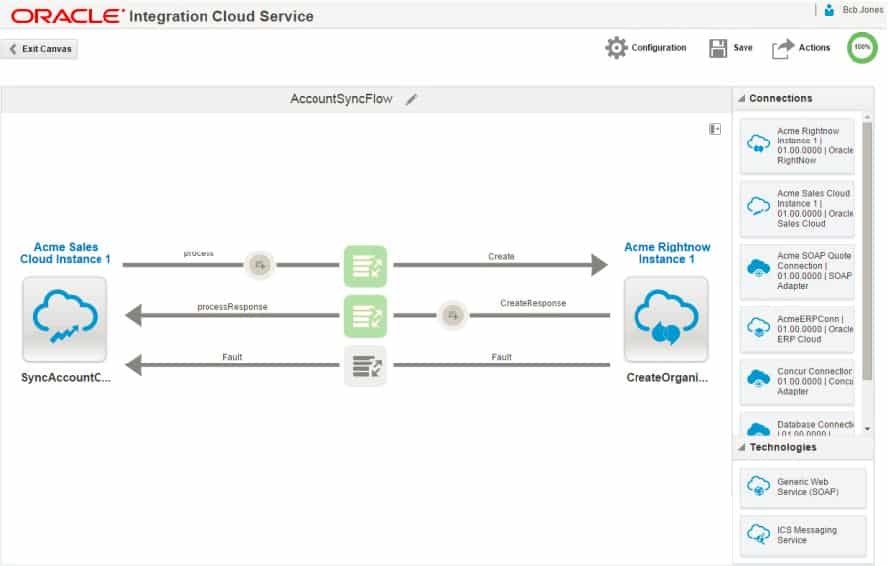This screenshot has width=888, height=566.
Task: Open the response mapping icon on processResponse flow
Action: pos(365,315)
